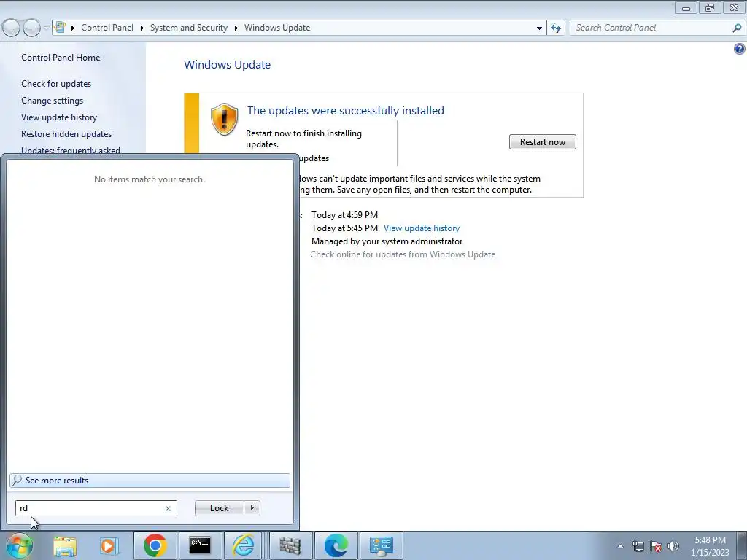747x560 pixels.
Task: Click Check online for updates from Windows Update
Action: click(403, 254)
